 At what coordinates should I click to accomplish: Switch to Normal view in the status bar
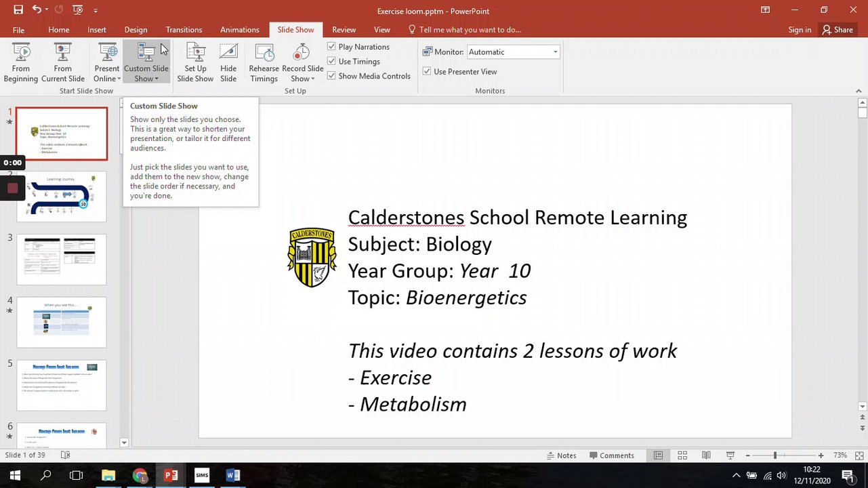pyautogui.click(x=658, y=455)
